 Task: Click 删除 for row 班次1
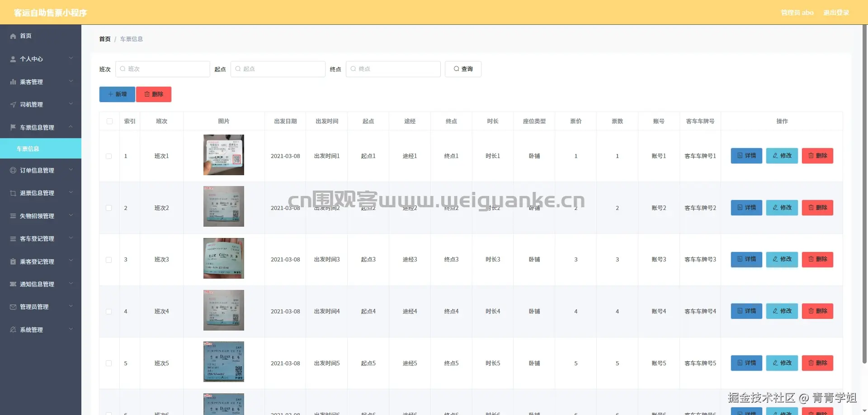coord(817,156)
